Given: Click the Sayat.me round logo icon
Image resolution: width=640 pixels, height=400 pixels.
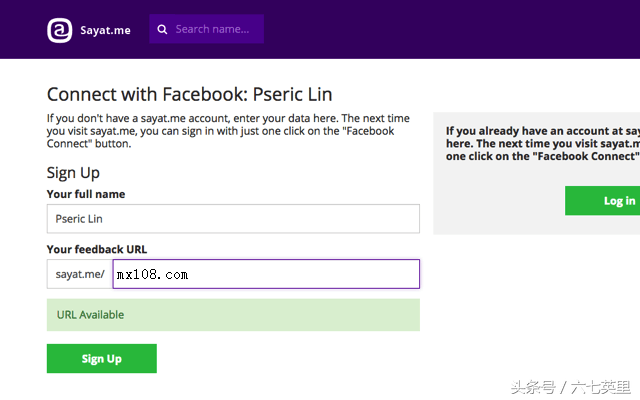Looking at the screenshot, I should (x=59, y=30).
